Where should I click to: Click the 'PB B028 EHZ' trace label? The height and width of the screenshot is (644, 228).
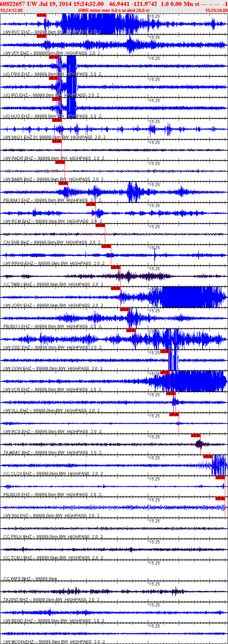pos(17,495)
